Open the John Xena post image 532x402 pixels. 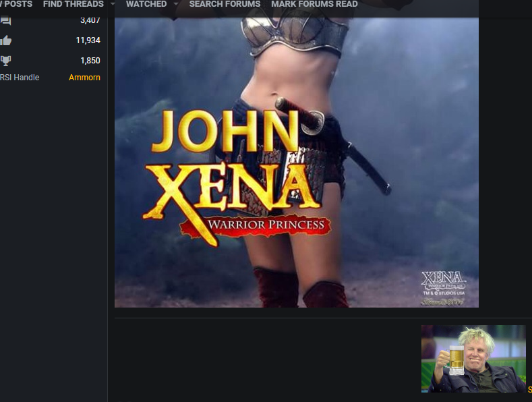[297, 162]
